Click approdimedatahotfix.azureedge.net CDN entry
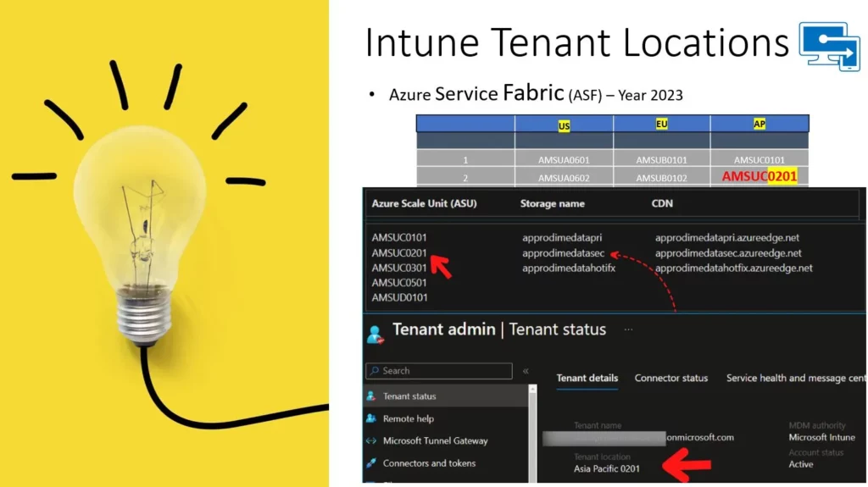Screen dimensions: 868x487 click(x=733, y=268)
